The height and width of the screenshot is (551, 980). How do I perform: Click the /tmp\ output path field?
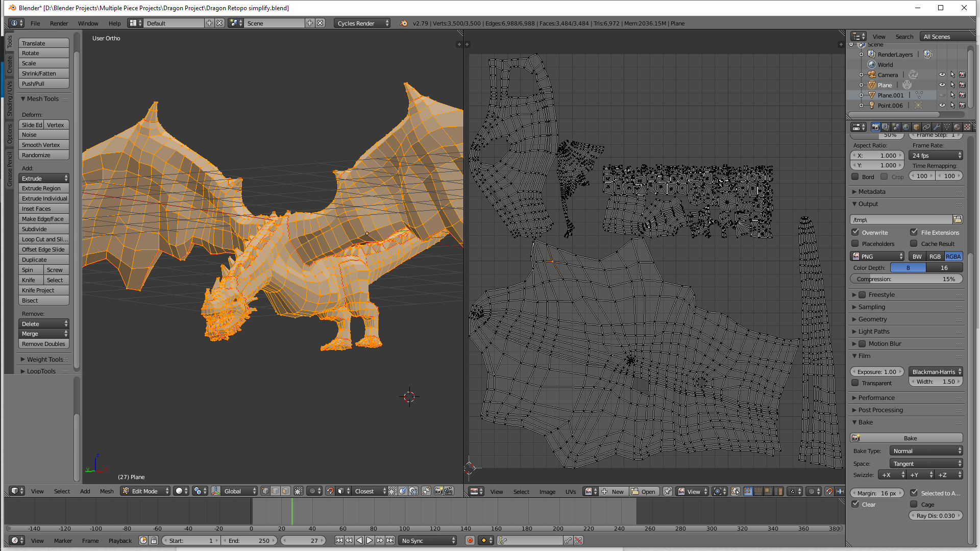901,219
